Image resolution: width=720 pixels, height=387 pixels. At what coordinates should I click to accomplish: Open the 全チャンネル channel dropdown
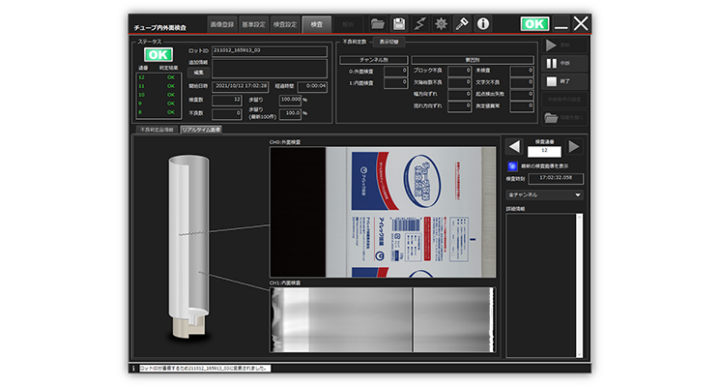click(545, 195)
